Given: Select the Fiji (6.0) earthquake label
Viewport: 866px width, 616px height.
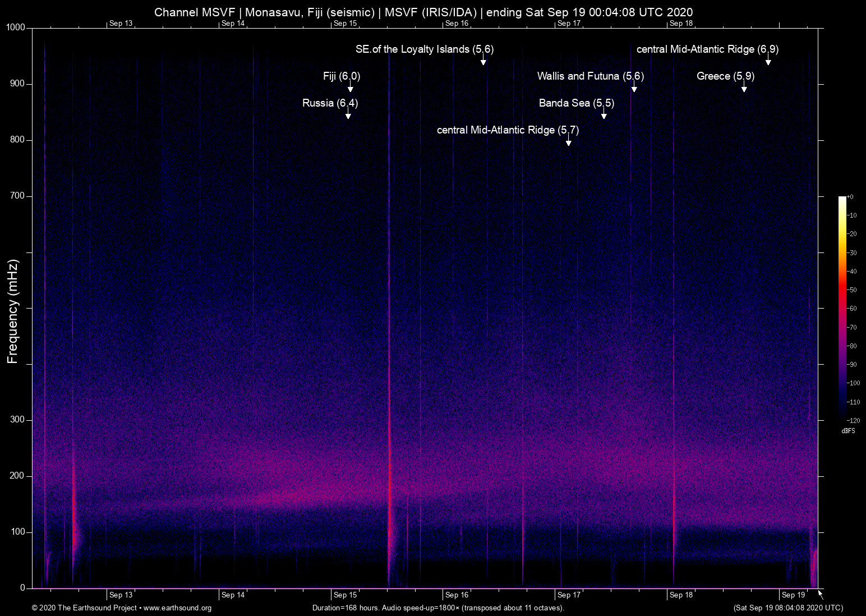Looking at the screenshot, I should tap(342, 76).
